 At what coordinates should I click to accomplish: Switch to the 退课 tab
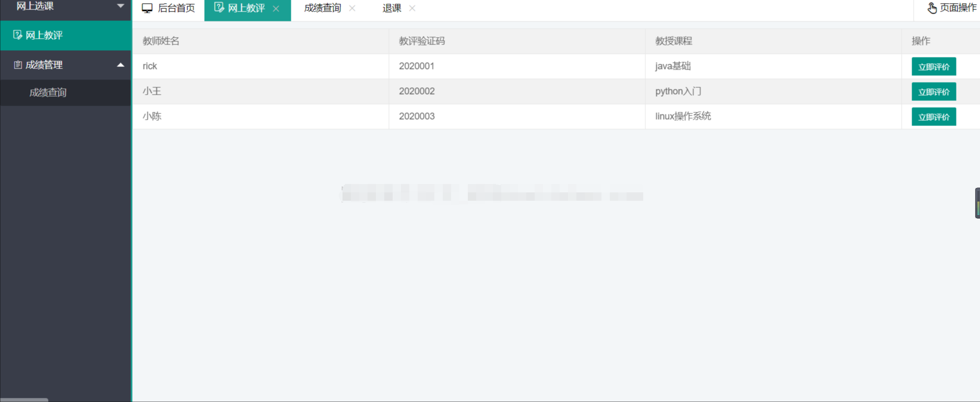click(x=392, y=8)
